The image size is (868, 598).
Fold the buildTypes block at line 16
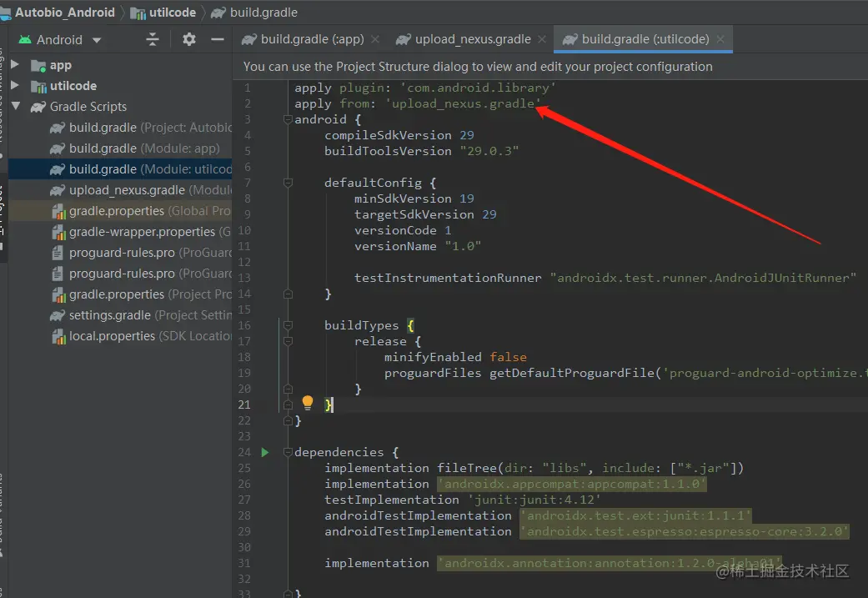pyautogui.click(x=288, y=325)
